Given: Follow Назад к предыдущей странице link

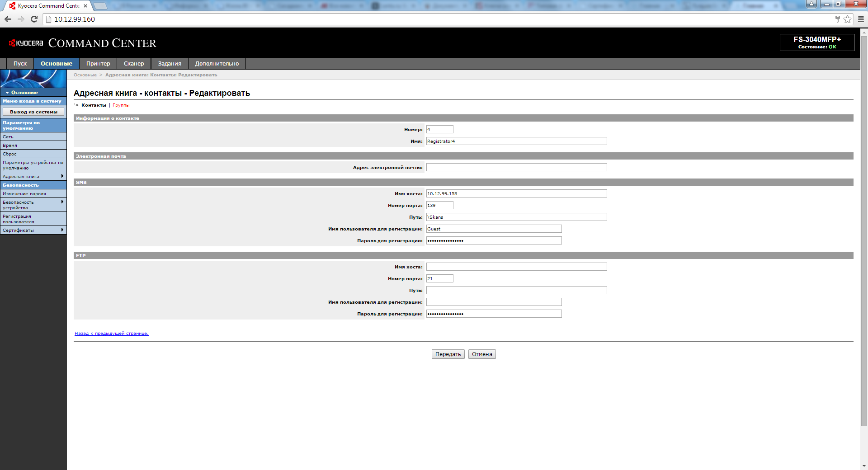Looking at the screenshot, I should pyautogui.click(x=112, y=334).
